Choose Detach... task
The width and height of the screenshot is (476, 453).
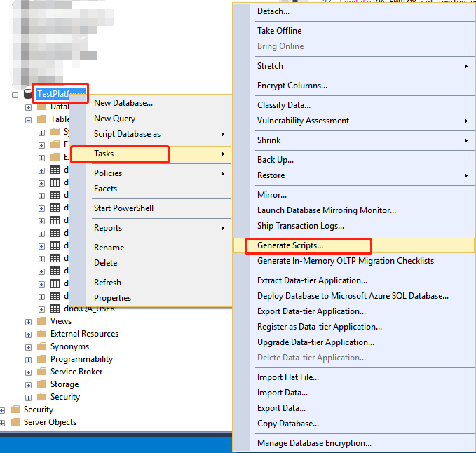353,11
